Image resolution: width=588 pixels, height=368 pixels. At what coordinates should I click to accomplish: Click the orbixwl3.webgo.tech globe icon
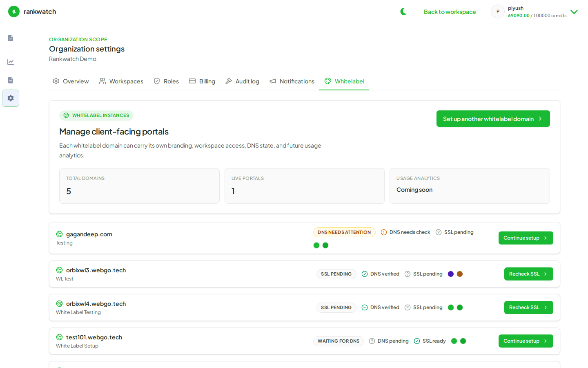[x=60, y=270]
